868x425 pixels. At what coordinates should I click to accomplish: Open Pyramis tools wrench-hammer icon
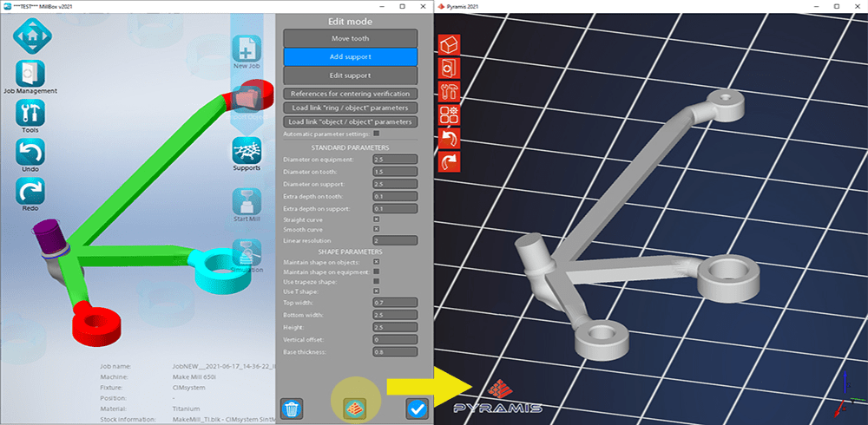(x=449, y=91)
